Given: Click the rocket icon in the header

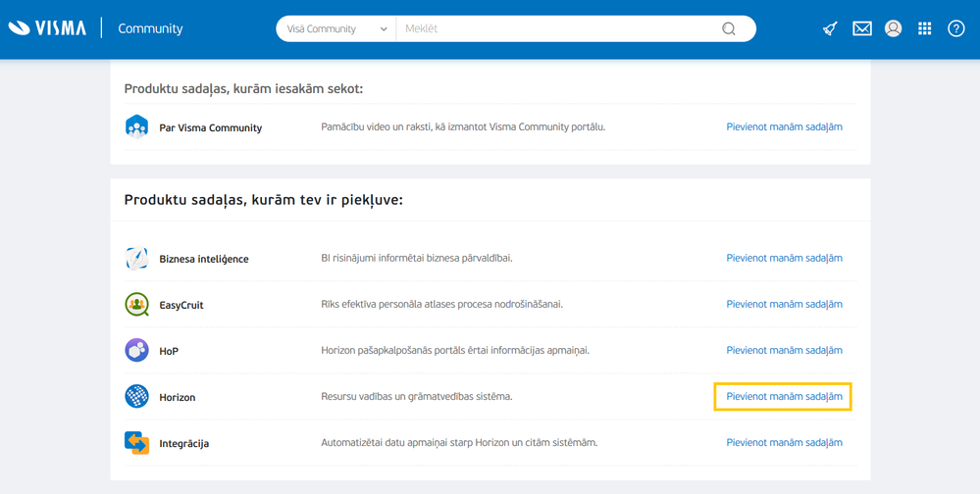Looking at the screenshot, I should (x=830, y=28).
